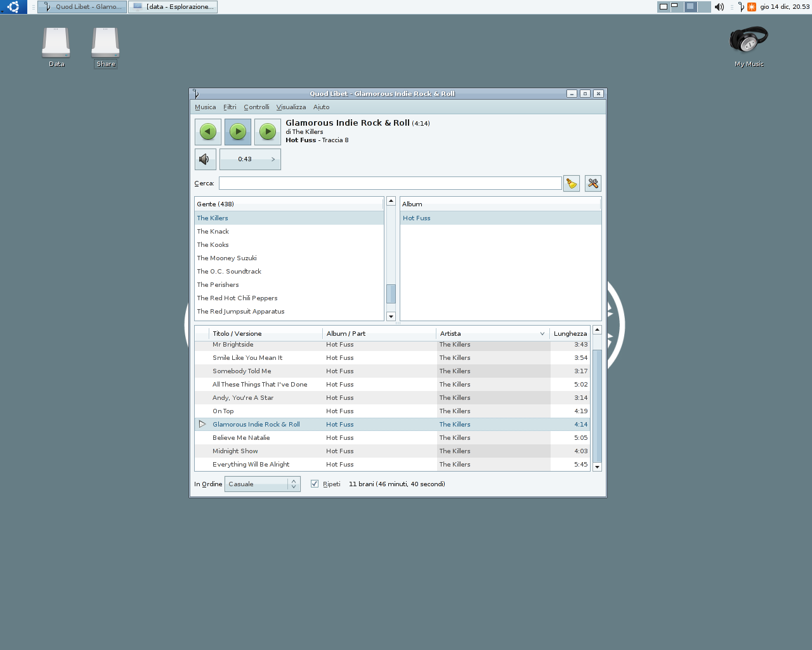Select the song Everything Will Be Alright
This screenshot has height=650, width=812.
392,464
